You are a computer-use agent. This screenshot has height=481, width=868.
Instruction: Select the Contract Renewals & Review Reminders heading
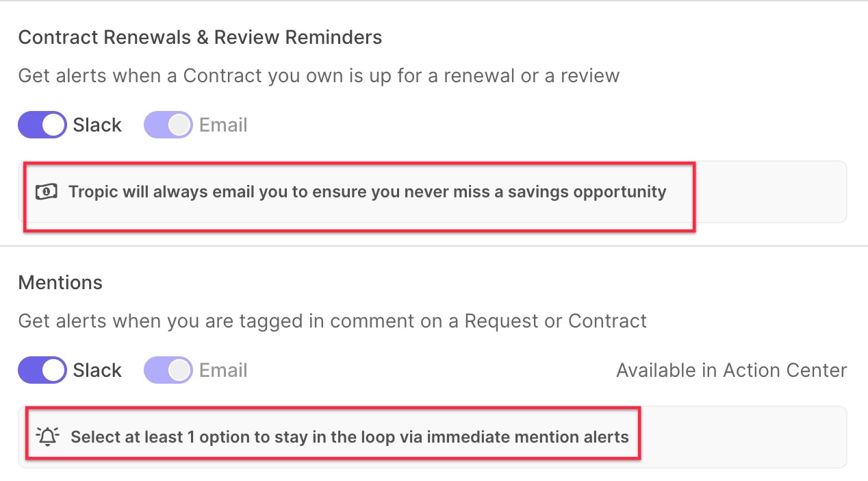(200, 37)
